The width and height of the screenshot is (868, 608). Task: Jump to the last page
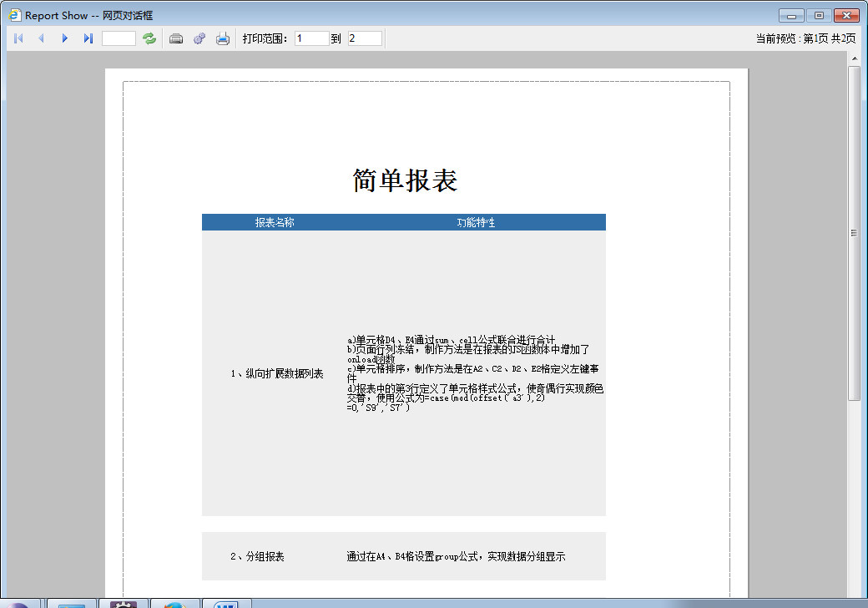coord(88,38)
